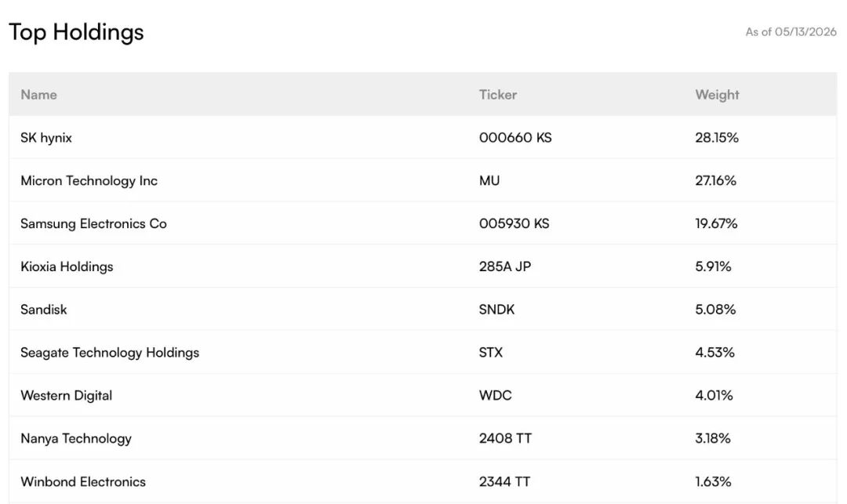The width and height of the screenshot is (847, 504).
Task: Select the 1.63% weight value
Action: pyautogui.click(x=713, y=481)
